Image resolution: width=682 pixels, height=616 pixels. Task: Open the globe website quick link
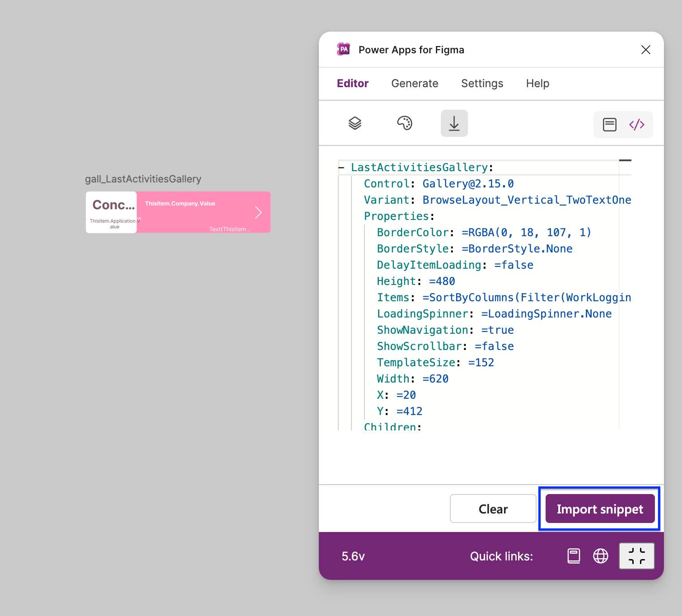[601, 556]
